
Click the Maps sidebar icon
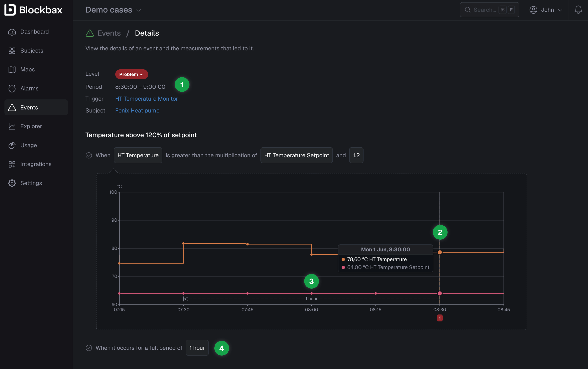pos(12,70)
